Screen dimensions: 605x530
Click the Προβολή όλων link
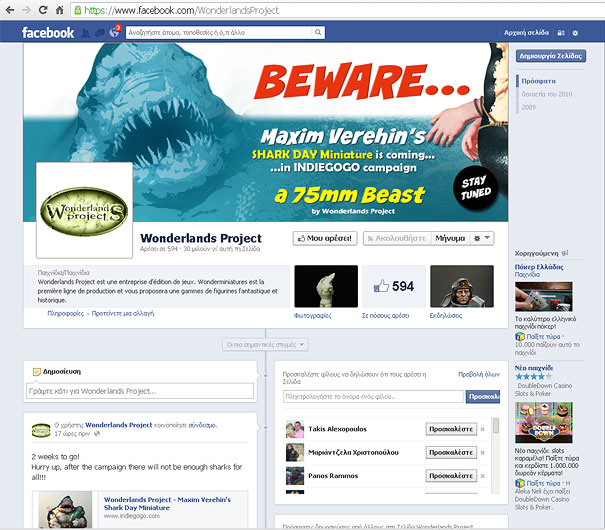pos(479,374)
